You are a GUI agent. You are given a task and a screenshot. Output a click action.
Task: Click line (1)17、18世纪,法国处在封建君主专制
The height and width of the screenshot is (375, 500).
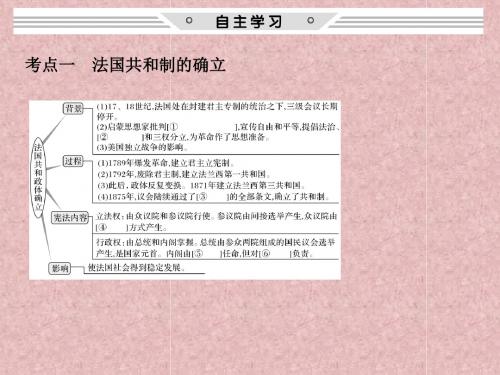pyautogui.click(x=217, y=107)
